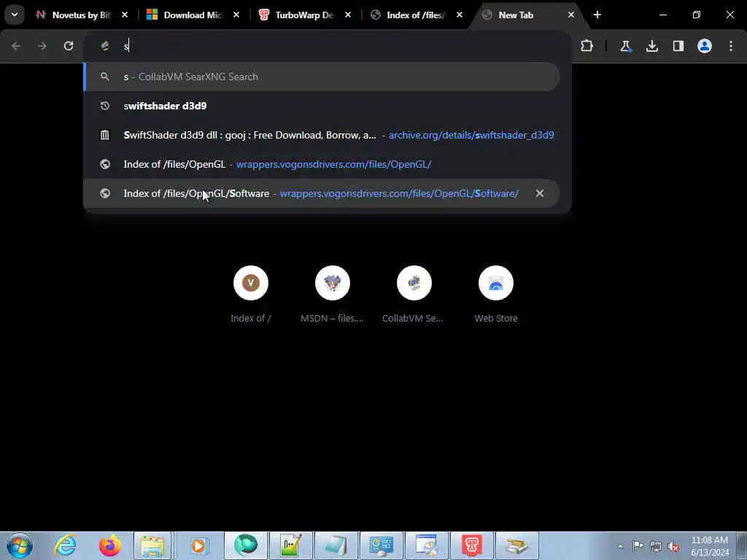Open the clock showing 11:08 AM
This screenshot has height=560, width=747.
709,546
